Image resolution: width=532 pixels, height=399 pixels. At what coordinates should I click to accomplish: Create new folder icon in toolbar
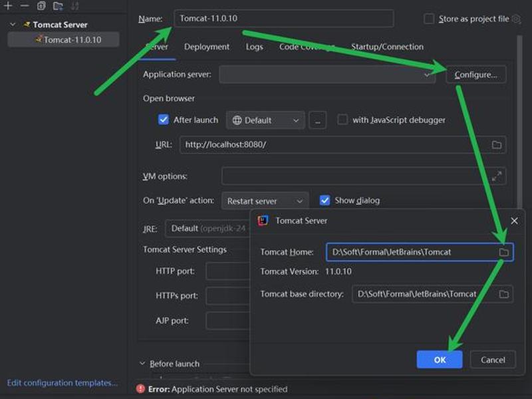pos(58,6)
